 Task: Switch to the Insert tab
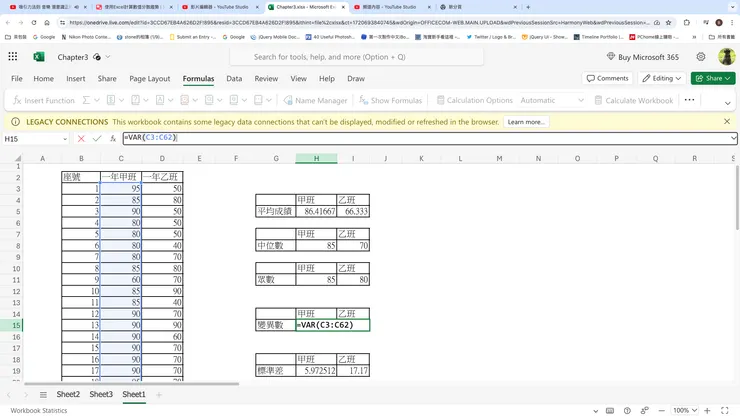coord(76,78)
